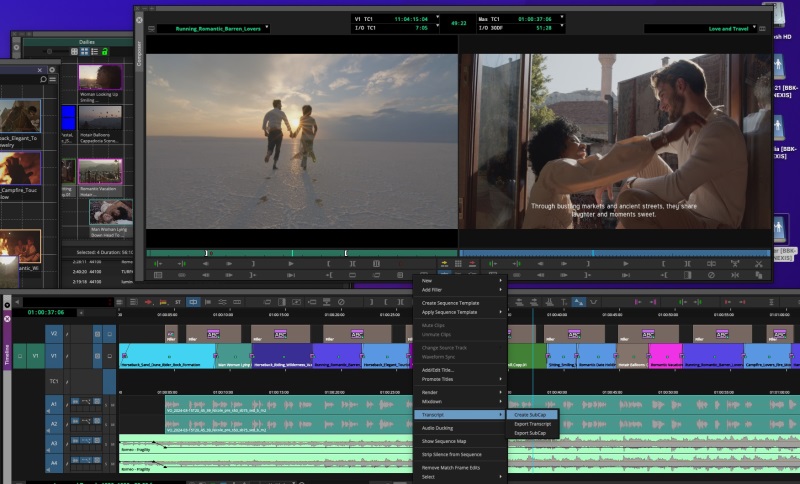Click Export Transcript in the submenu
This screenshot has width=800, height=484.
tap(532, 423)
